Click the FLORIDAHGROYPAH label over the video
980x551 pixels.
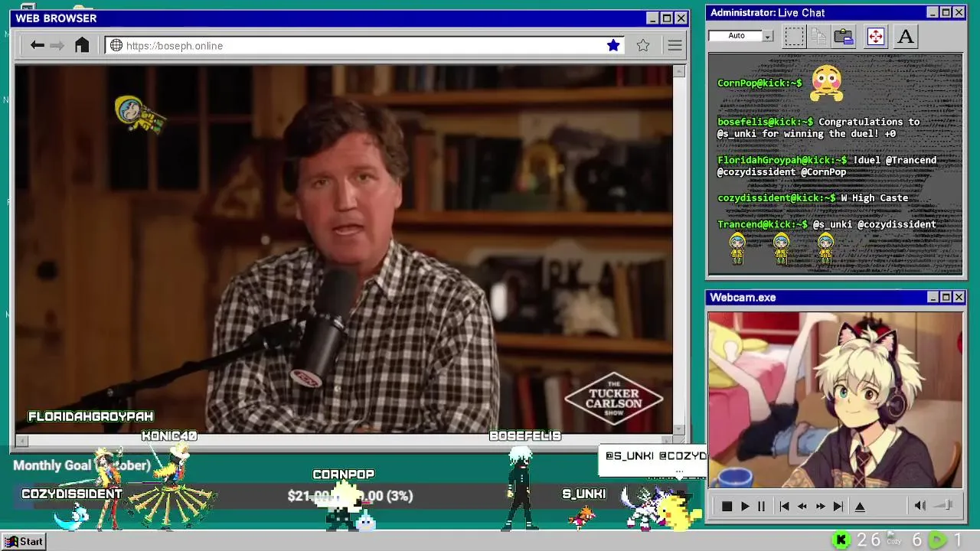[x=90, y=416]
